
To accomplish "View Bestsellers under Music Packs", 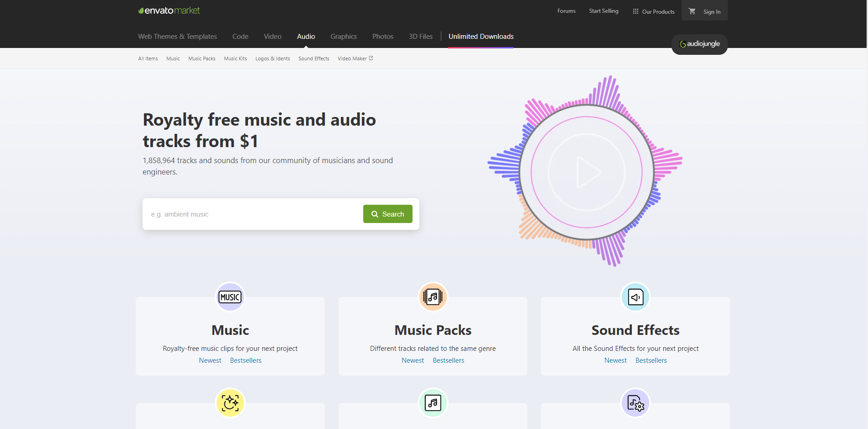I will coord(449,360).
